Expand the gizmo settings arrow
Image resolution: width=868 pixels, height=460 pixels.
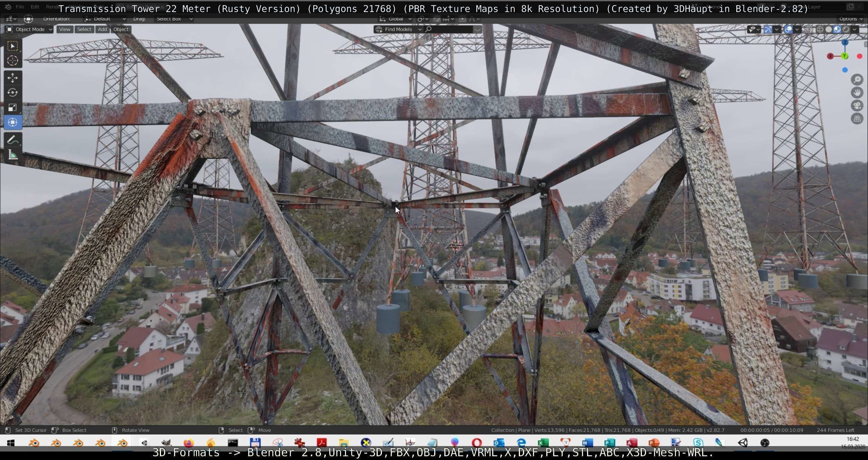(x=777, y=29)
